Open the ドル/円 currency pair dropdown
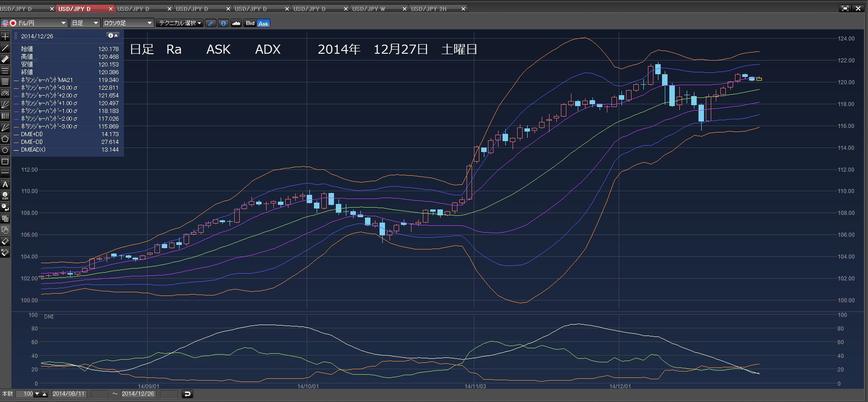The image size is (868, 402). point(34,23)
